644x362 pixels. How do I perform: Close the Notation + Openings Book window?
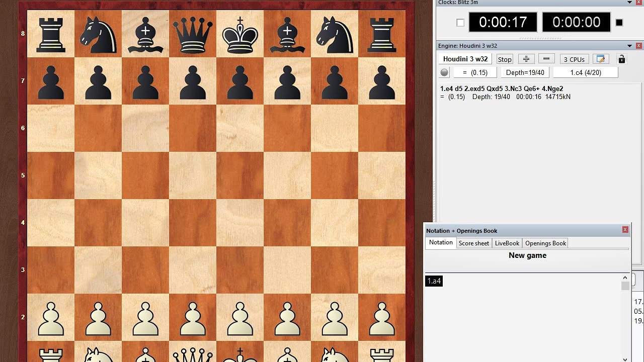(625, 230)
